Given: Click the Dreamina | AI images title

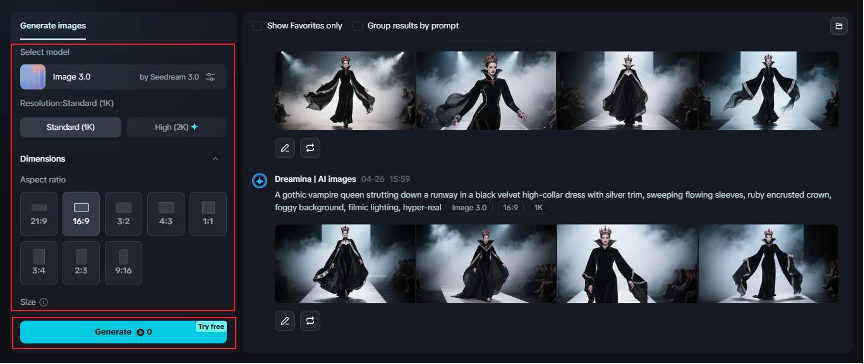Looking at the screenshot, I should click(315, 180).
